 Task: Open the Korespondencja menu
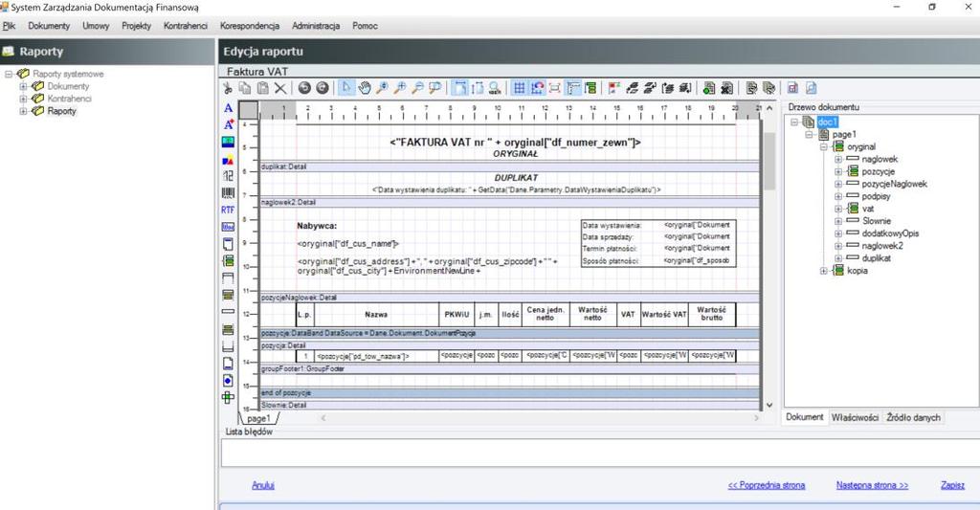[x=250, y=26]
